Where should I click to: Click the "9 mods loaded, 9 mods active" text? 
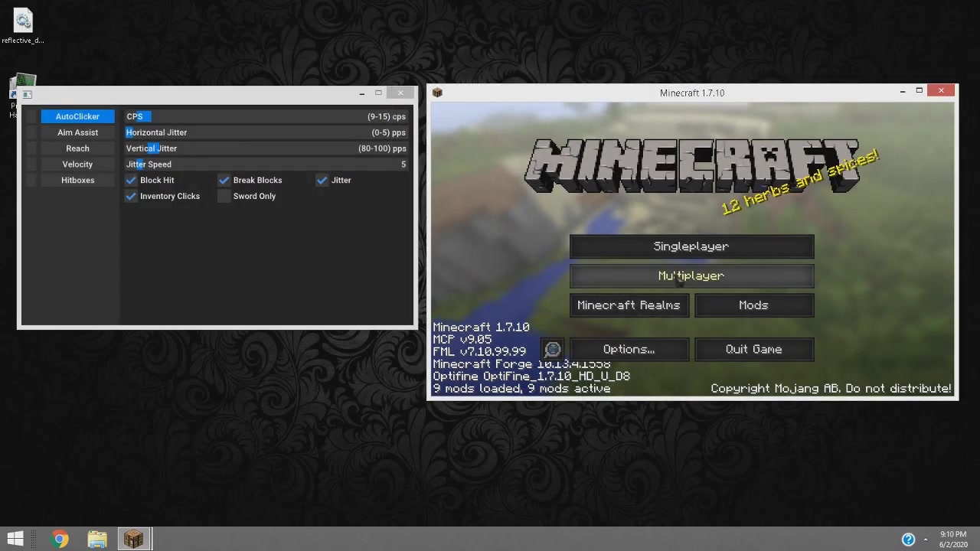point(521,389)
